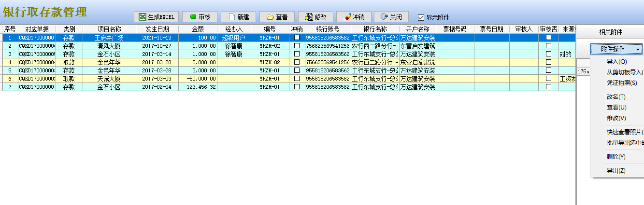Viewport: 644px width, 205px height.
Task: Toggle the 显示附件 checkbox
Action: tap(421, 17)
